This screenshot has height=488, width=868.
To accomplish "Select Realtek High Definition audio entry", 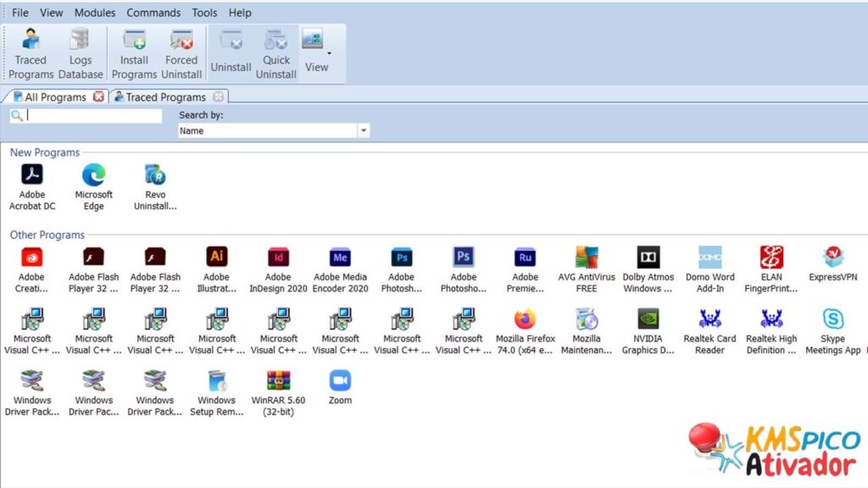I will pos(771,331).
